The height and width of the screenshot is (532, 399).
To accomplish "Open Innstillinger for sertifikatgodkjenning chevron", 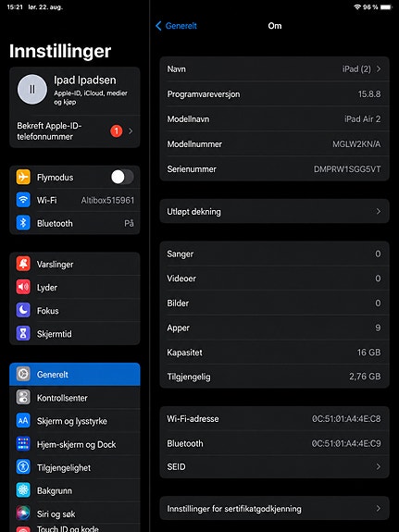I will (379, 509).
